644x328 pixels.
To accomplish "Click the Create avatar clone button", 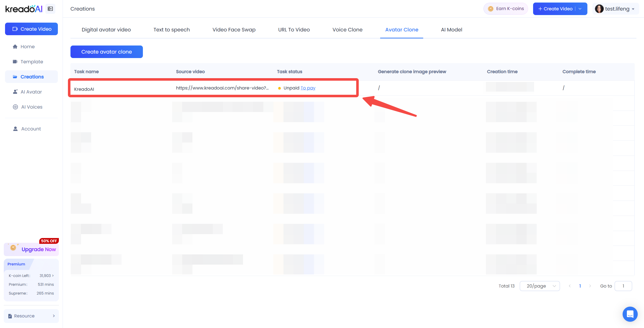I will pyautogui.click(x=106, y=52).
